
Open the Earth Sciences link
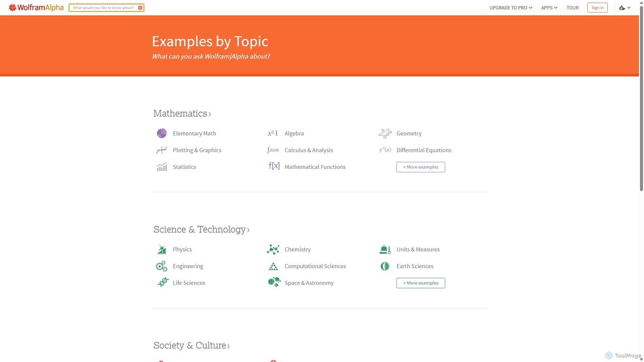415,266
